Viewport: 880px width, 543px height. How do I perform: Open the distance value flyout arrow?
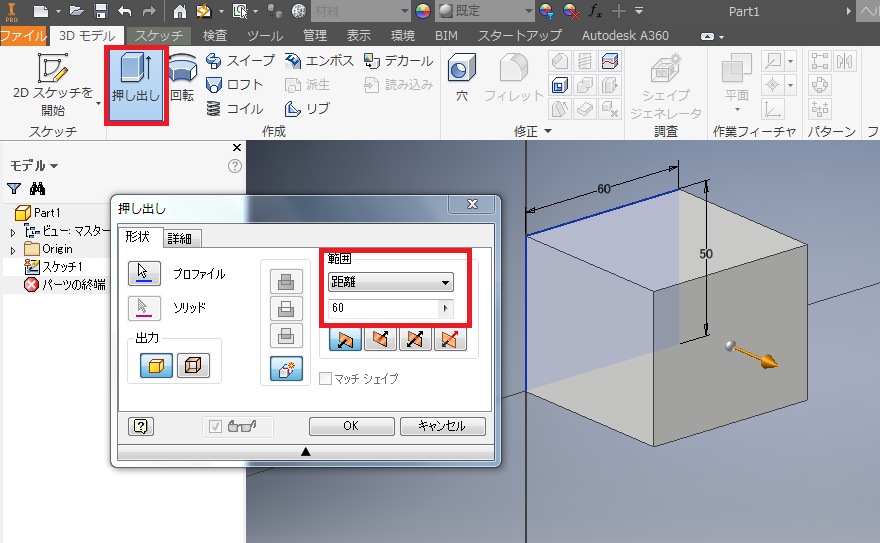pyautogui.click(x=446, y=308)
